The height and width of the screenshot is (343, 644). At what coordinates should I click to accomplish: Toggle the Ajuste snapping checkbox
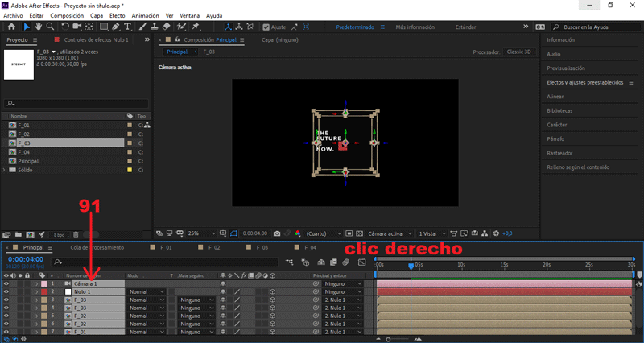click(267, 27)
